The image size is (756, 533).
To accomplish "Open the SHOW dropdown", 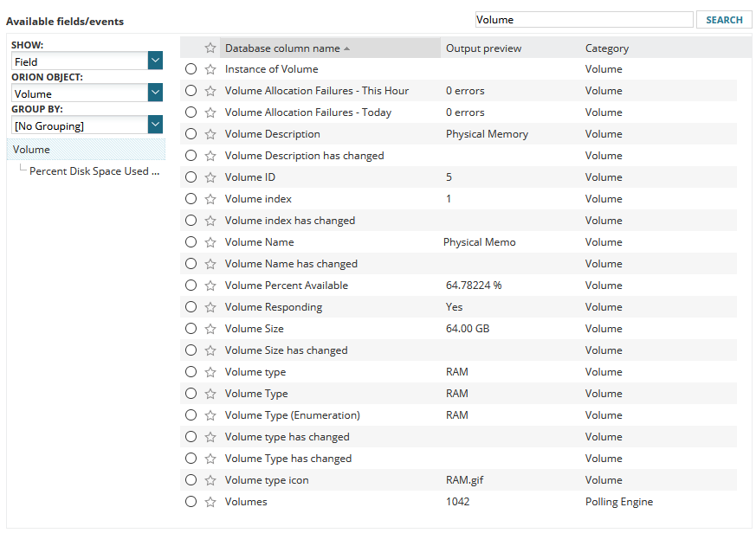I will click(x=154, y=61).
